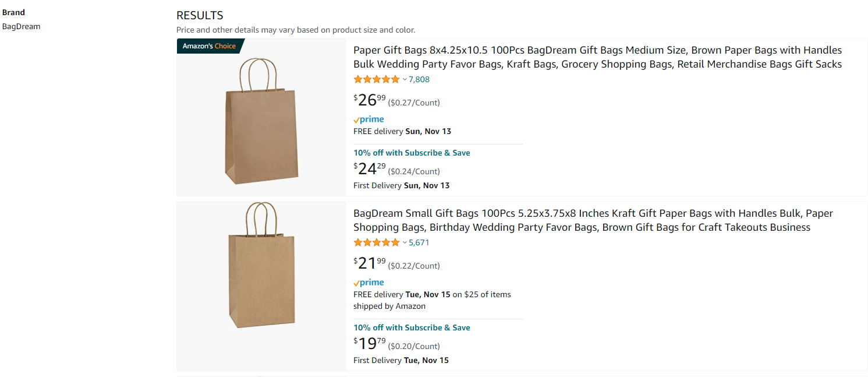Viewport: 868px width, 377px height.
Task: Open the rating chevron beside 7,808
Action: [405, 79]
